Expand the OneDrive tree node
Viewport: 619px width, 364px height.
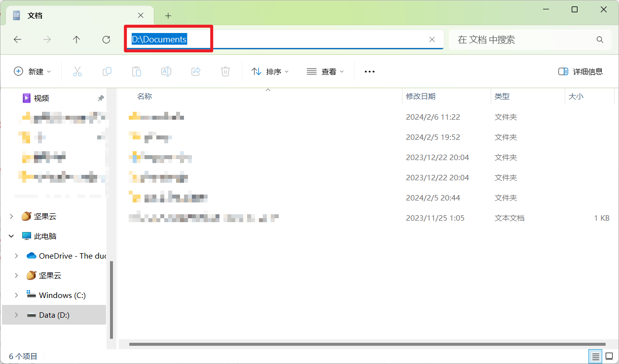pos(17,256)
